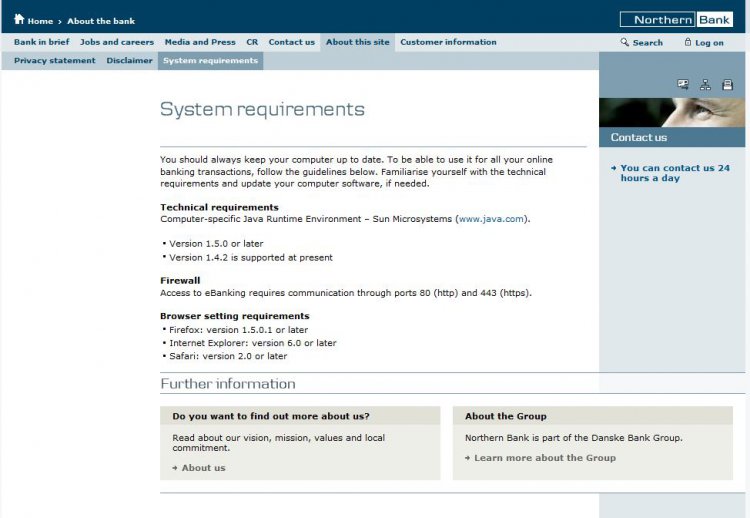Click the Home house icon
750x518 pixels.
tap(19, 19)
